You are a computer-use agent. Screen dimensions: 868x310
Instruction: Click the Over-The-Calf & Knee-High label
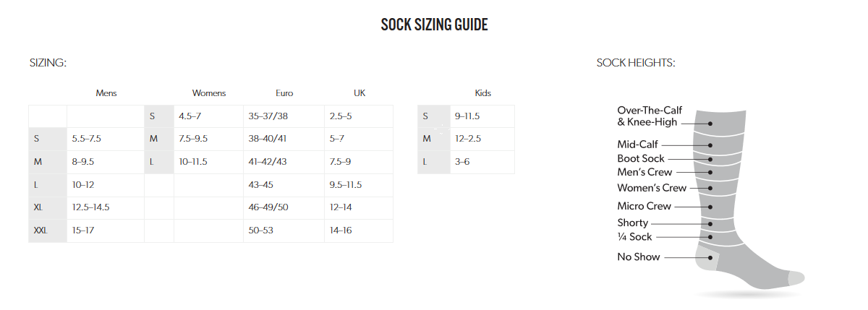pos(650,116)
